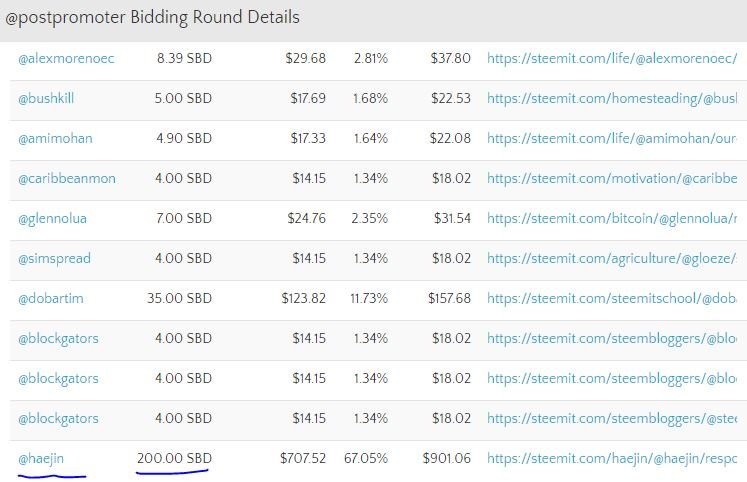Select the 200.00 SBD bid amount
Viewport: 747px width, 482px height.
pos(174,458)
